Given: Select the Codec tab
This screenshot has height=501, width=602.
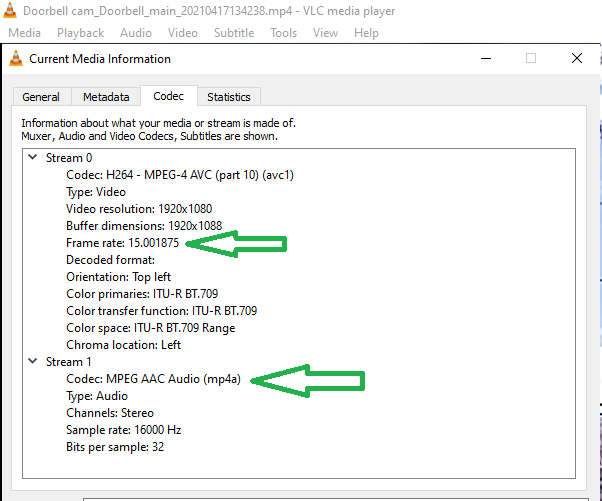Looking at the screenshot, I should coord(169,96).
